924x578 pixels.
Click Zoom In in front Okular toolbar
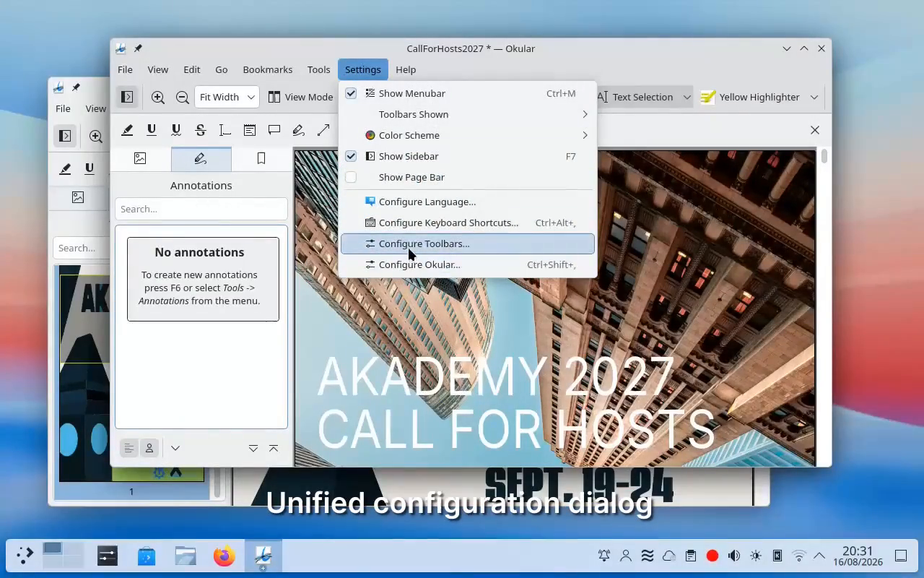tap(158, 97)
